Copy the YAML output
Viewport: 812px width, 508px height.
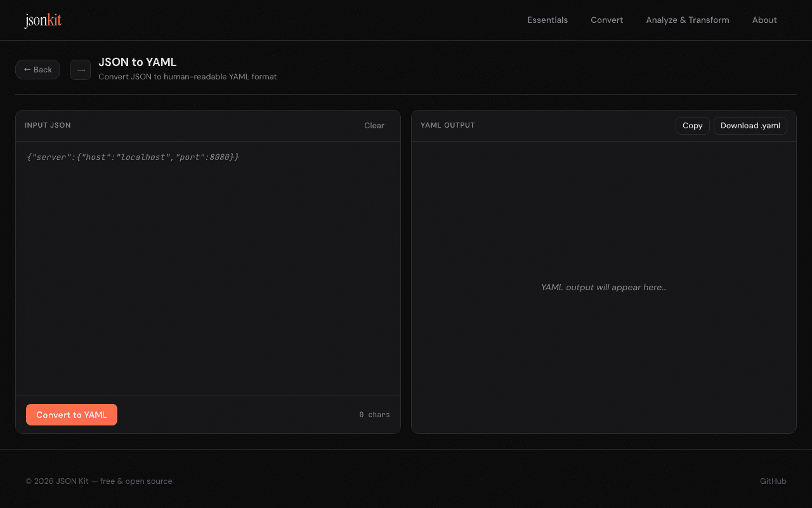[x=693, y=126]
